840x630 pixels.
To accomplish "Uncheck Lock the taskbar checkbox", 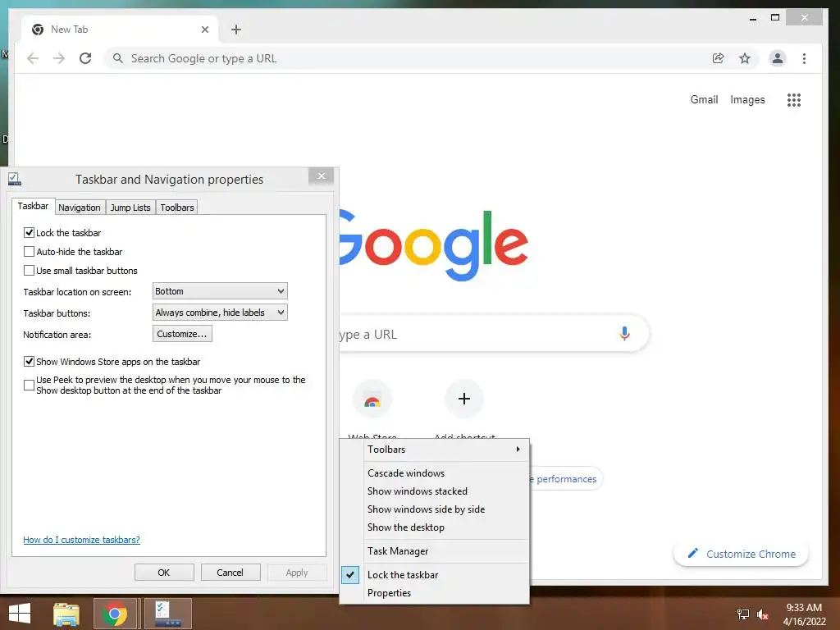I will coord(29,232).
